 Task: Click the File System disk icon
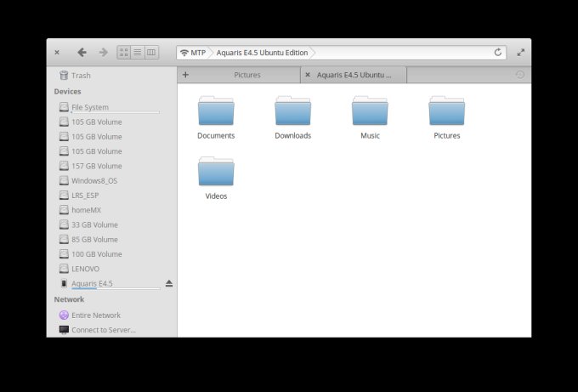pyautogui.click(x=64, y=107)
